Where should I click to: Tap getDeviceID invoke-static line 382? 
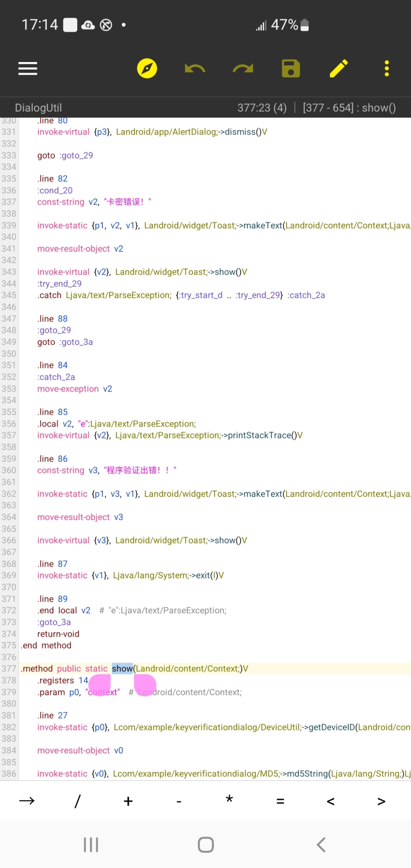[224, 727]
